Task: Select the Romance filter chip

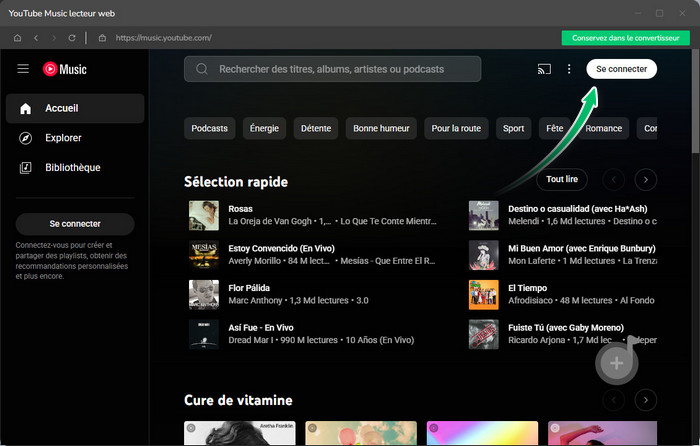Action: click(604, 129)
